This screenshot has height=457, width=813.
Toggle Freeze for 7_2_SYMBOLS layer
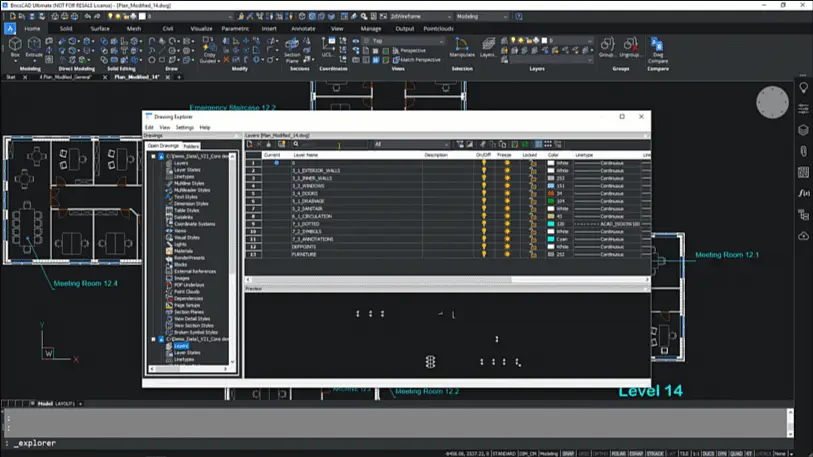[507, 231]
